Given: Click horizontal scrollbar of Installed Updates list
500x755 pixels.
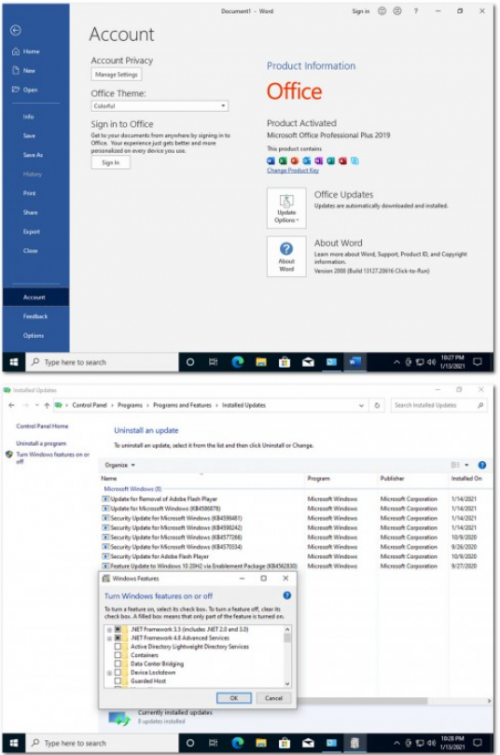Looking at the screenshot, I should [361, 701].
